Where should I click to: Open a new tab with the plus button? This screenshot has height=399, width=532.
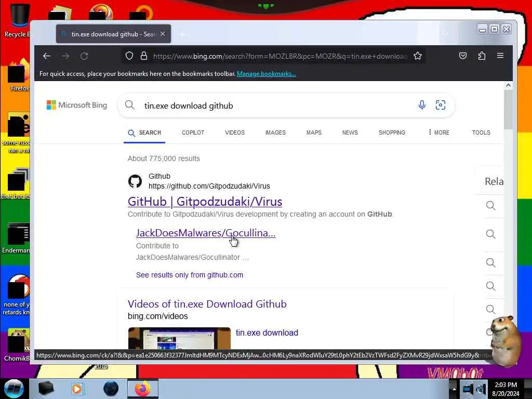tap(182, 34)
